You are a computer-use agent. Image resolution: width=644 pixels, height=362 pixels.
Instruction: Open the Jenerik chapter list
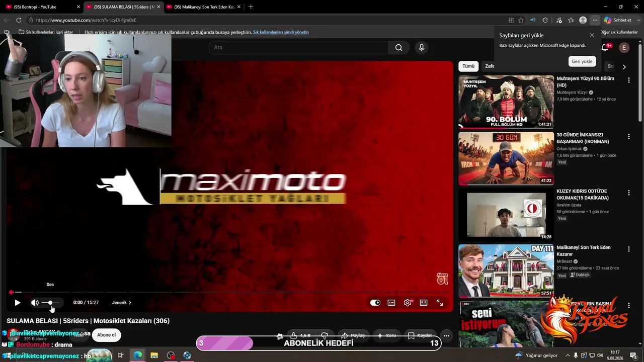pyautogui.click(x=121, y=303)
